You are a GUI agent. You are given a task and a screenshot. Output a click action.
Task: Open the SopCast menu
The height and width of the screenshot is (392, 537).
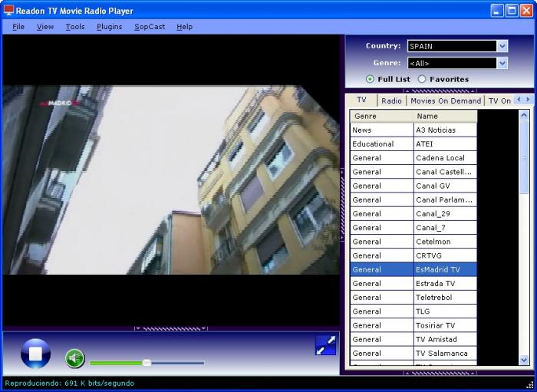coord(149,27)
